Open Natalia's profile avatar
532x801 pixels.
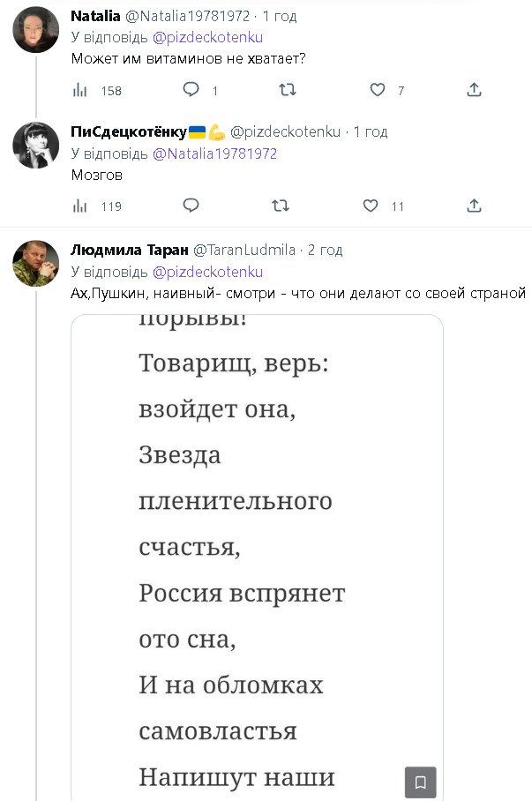[35, 29]
